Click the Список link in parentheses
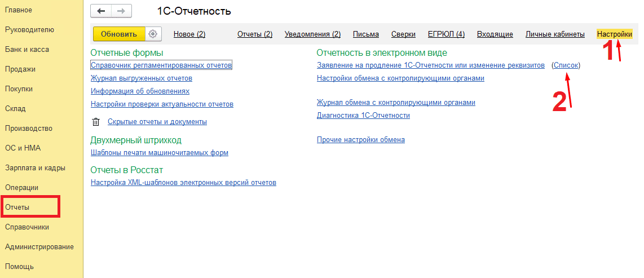The height and width of the screenshot is (278, 644). coord(566,65)
